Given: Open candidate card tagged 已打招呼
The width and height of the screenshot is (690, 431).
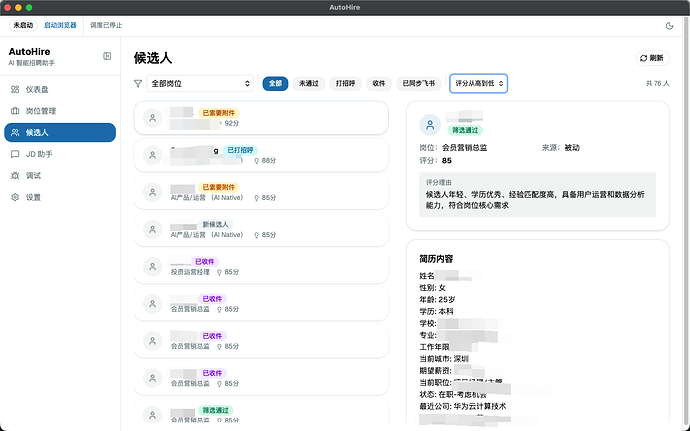Looking at the screenshot, I should [261, 155].
